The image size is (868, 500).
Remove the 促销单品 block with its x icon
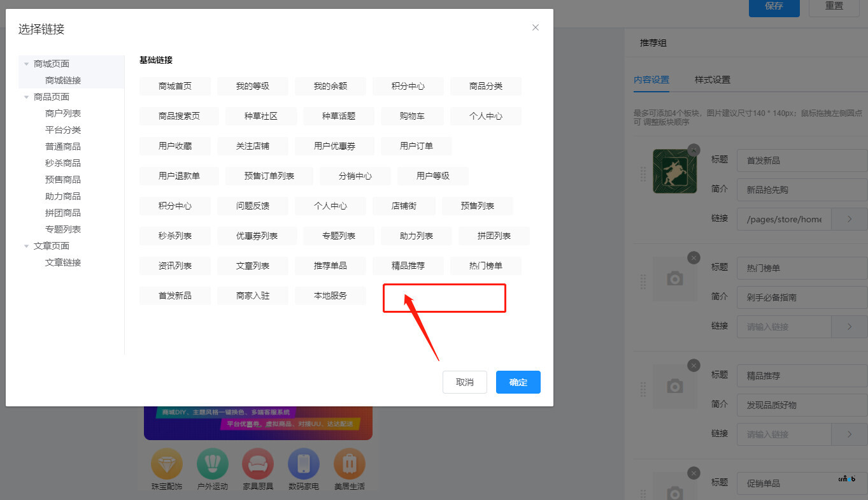[x=694, y=473]
